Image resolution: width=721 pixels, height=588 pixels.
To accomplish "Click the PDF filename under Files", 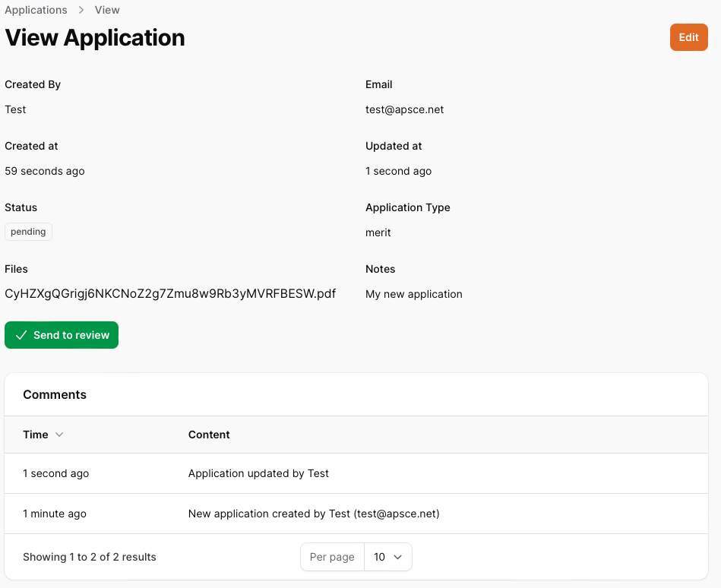I will pos(170,293).
